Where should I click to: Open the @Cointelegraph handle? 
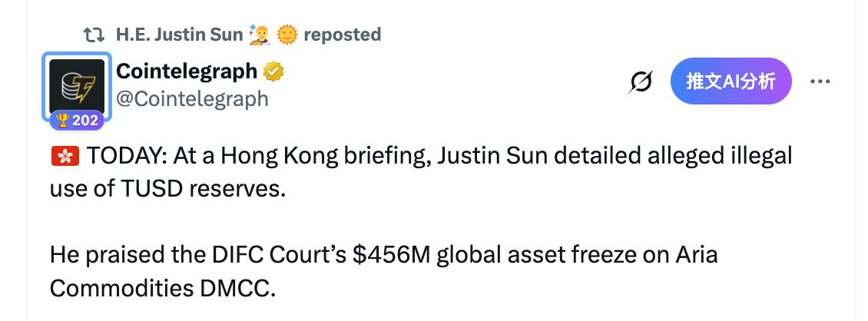pos(192,98)
